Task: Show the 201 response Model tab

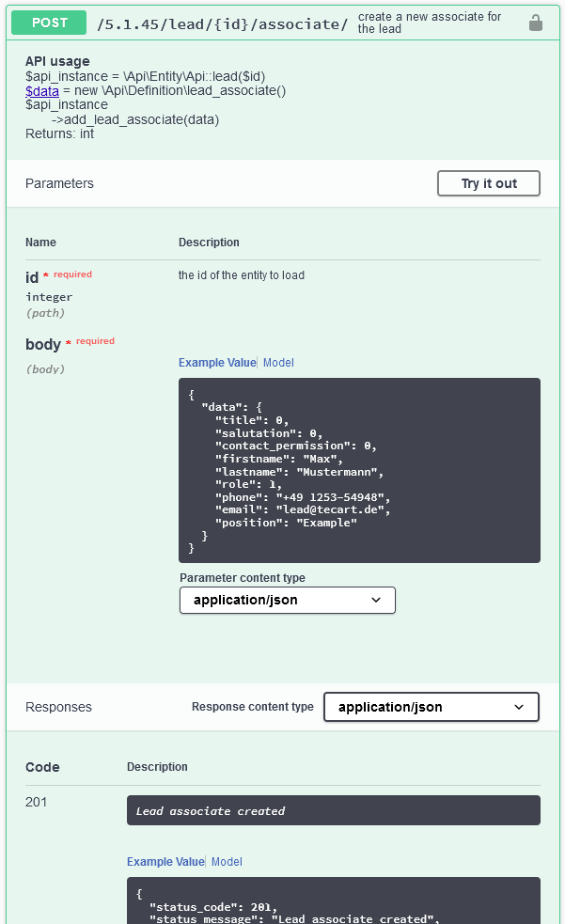Action: (227, 862)
